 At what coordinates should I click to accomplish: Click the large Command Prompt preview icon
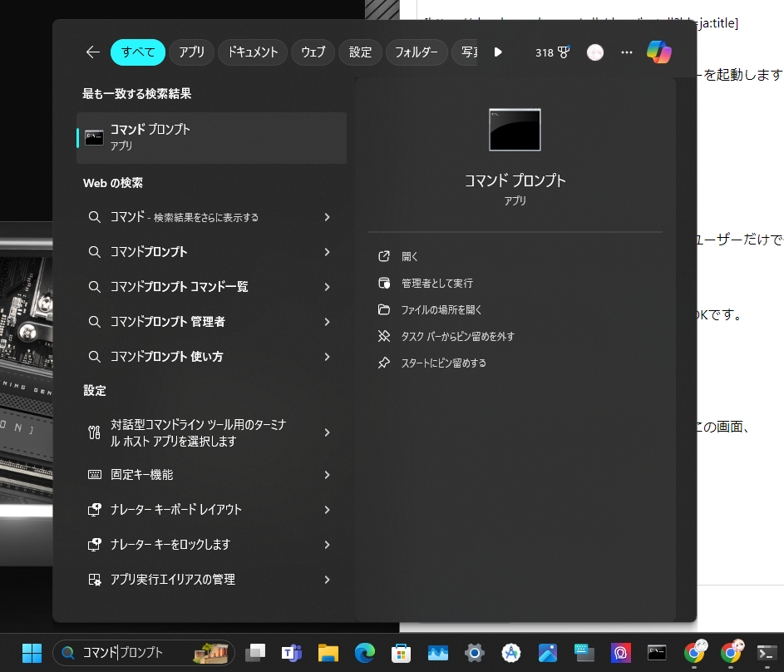[515, 130]
